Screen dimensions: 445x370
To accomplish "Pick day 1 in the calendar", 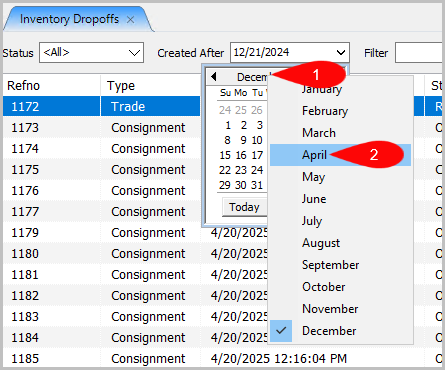I will pos(228,125).
